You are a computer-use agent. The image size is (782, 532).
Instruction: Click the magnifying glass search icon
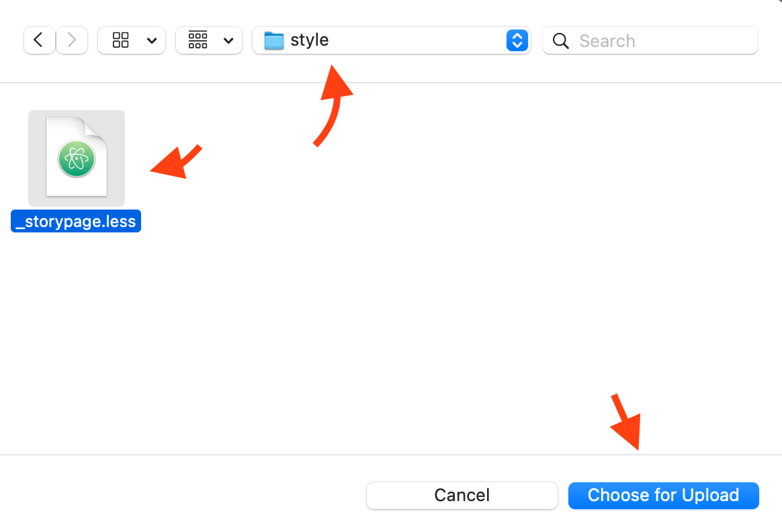point(560,41)
